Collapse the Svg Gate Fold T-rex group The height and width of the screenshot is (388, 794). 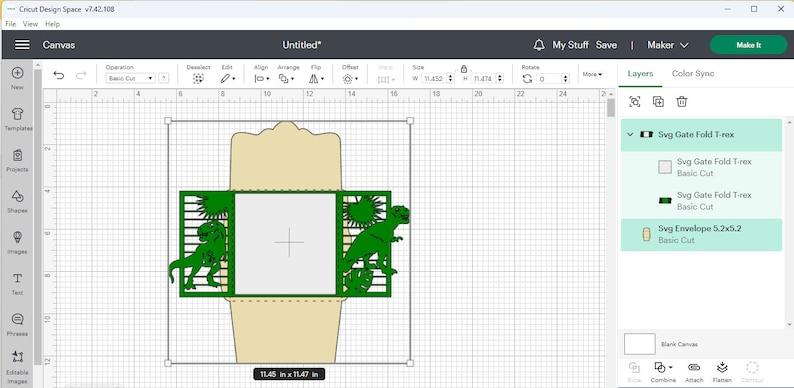630,135
